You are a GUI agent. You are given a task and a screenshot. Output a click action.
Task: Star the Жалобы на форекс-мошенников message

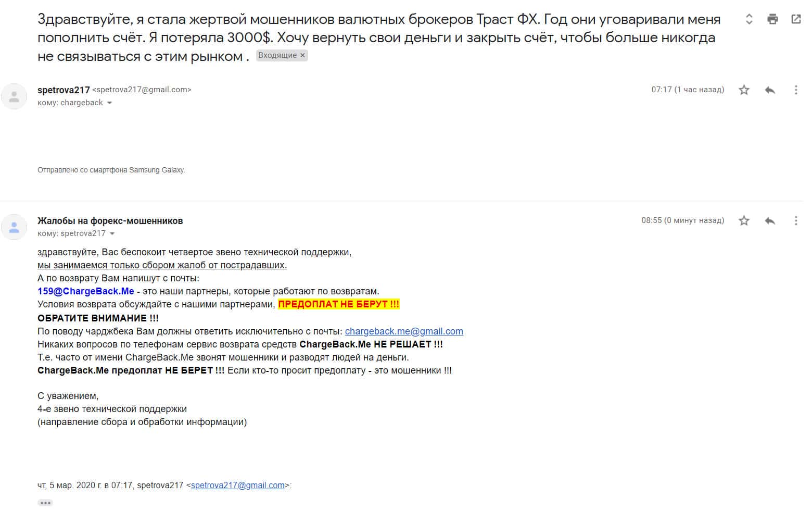pos(744,221)
